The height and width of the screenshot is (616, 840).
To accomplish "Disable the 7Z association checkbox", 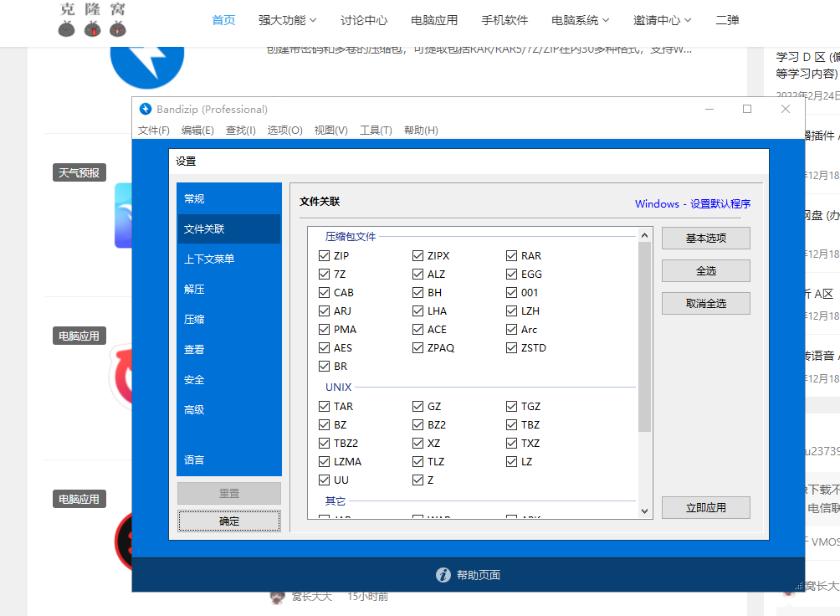I will coord(324,274).
